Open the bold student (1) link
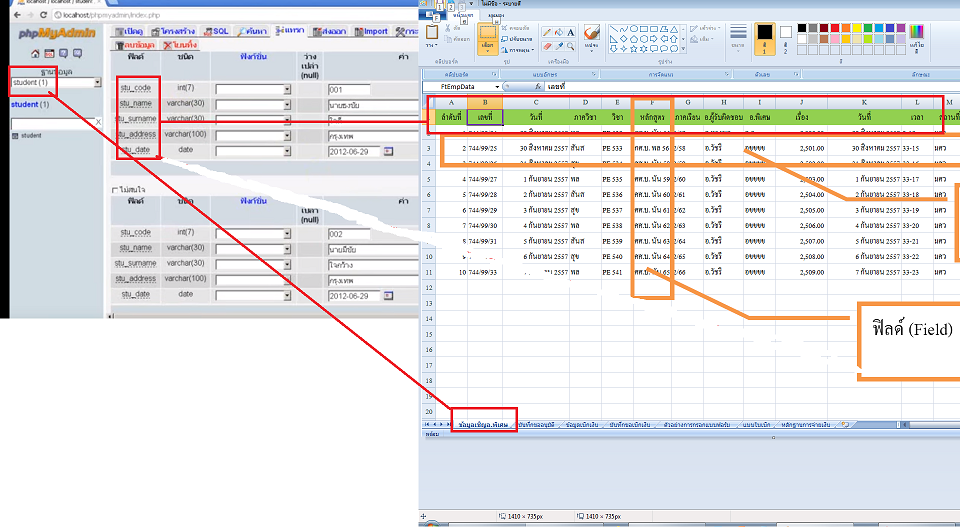 point(29,105)
